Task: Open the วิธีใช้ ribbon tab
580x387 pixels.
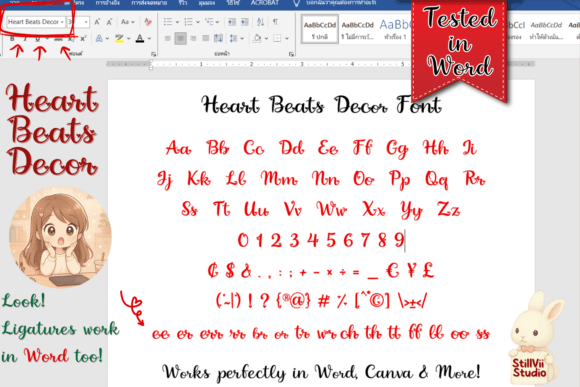Action: coord(233,3)
